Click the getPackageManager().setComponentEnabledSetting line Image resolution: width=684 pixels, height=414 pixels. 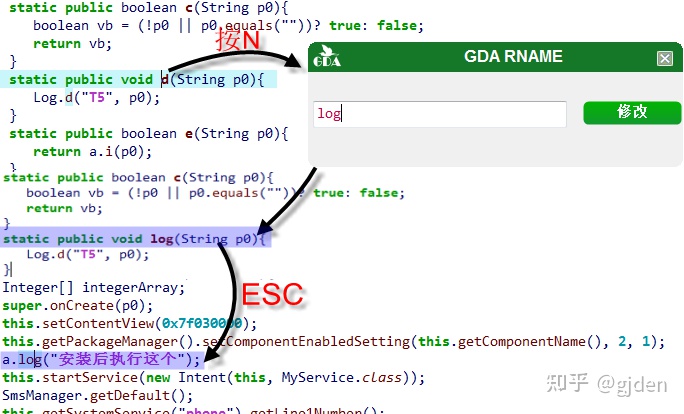(333, 342)
